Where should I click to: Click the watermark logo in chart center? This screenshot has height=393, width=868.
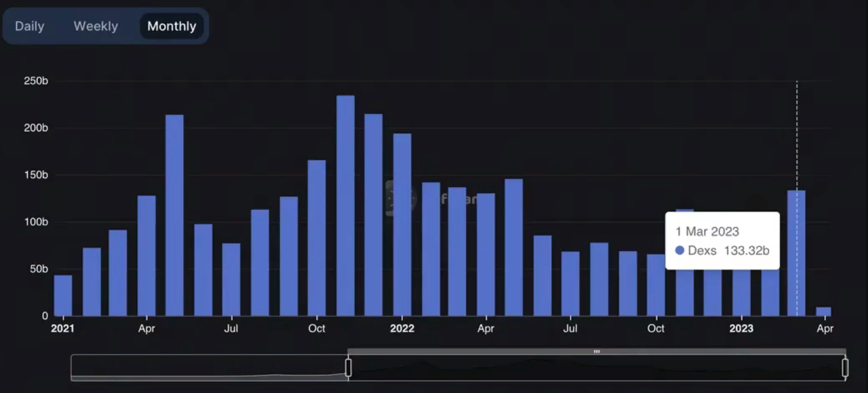400,199
